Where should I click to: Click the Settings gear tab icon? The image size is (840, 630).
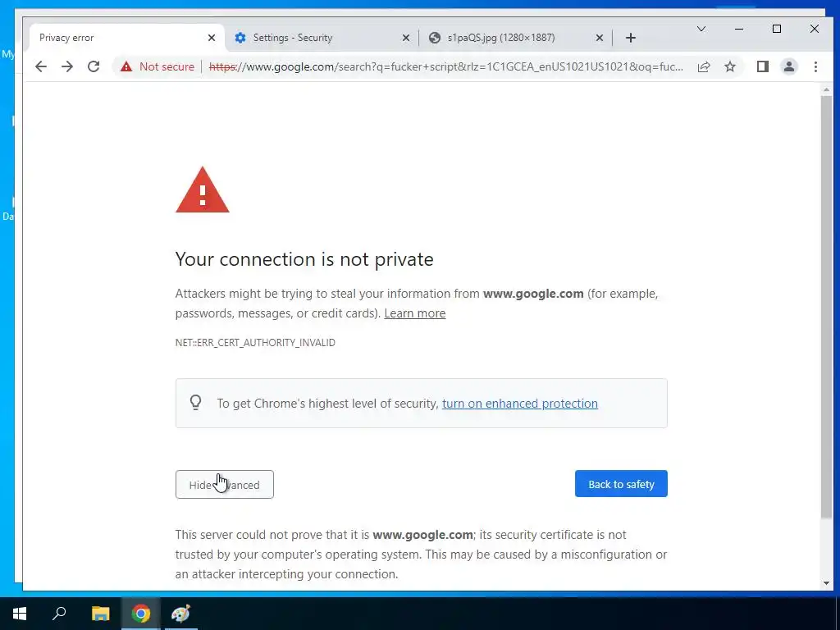tap(240, 38)
